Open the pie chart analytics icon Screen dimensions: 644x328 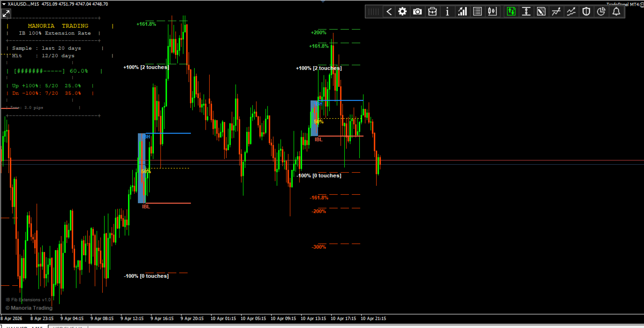click(x=601, y=12)
